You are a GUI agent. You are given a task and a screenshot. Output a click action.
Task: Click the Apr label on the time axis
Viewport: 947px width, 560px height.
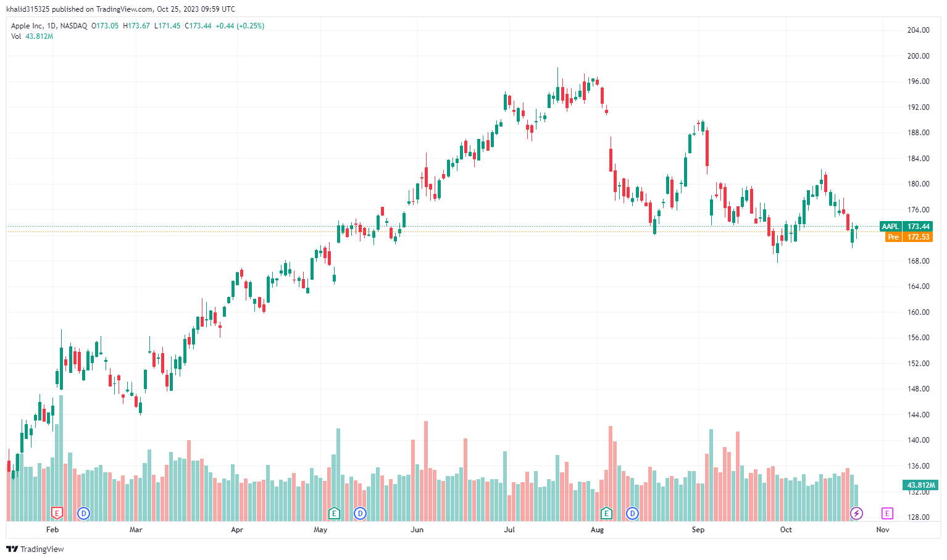[x=237, y=530]
